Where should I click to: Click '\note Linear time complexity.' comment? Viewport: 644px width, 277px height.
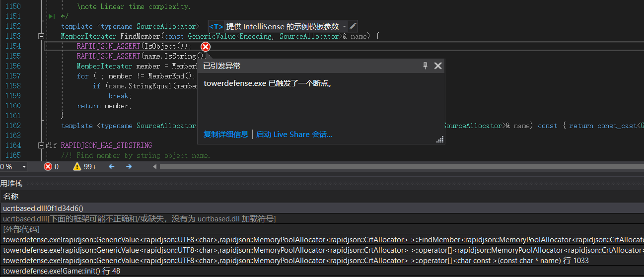click(x=134, y=6)
